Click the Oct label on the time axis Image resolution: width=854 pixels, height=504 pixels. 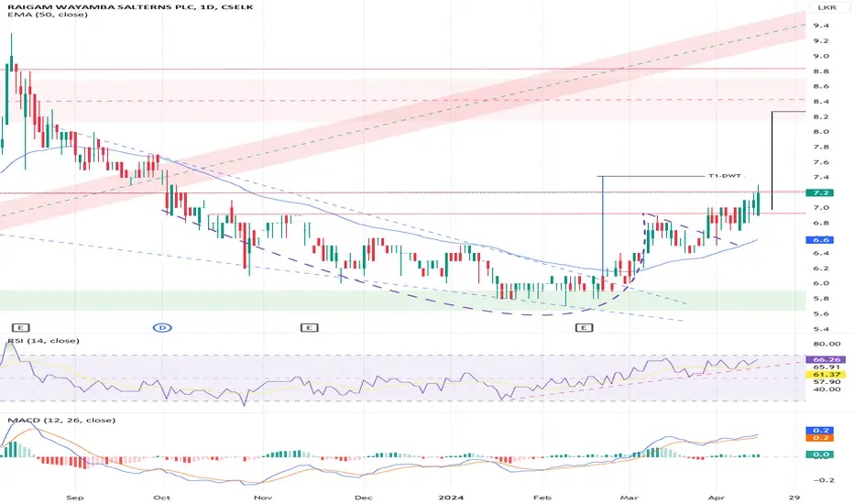(162, 498)
